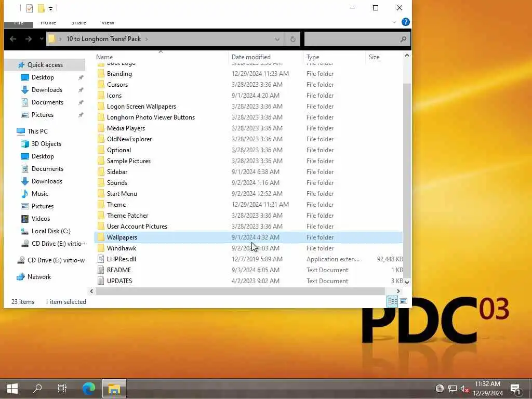Open the Share ribbon tab
Image resolution: width=532 pixels, height=399 pixels.
click(x=79, y=23)
